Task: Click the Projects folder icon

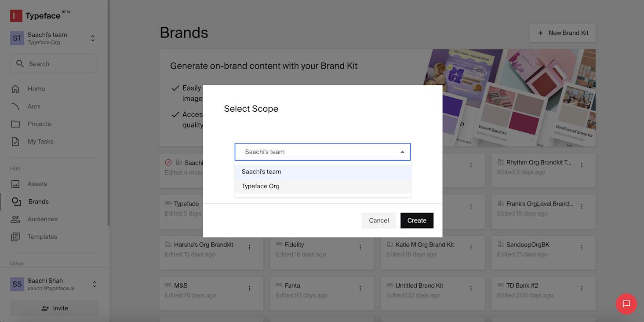Action: pos(15,124)
